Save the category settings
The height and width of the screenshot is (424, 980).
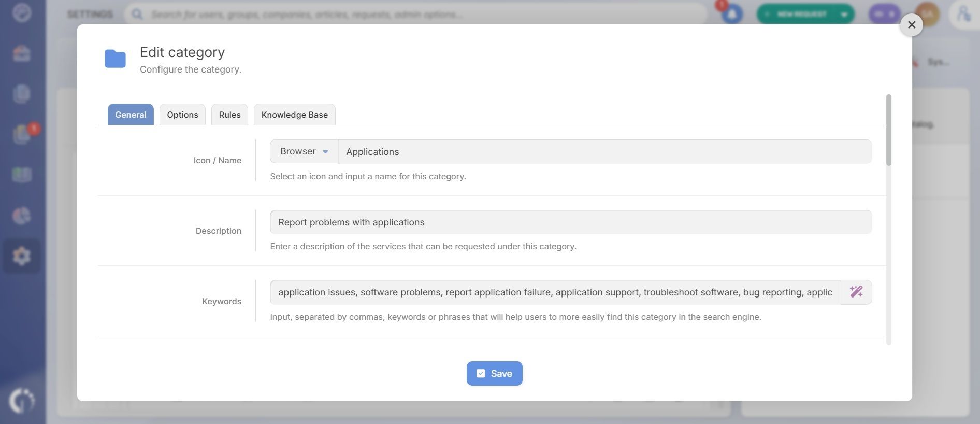pyautogui.click(x=494, y=373)
